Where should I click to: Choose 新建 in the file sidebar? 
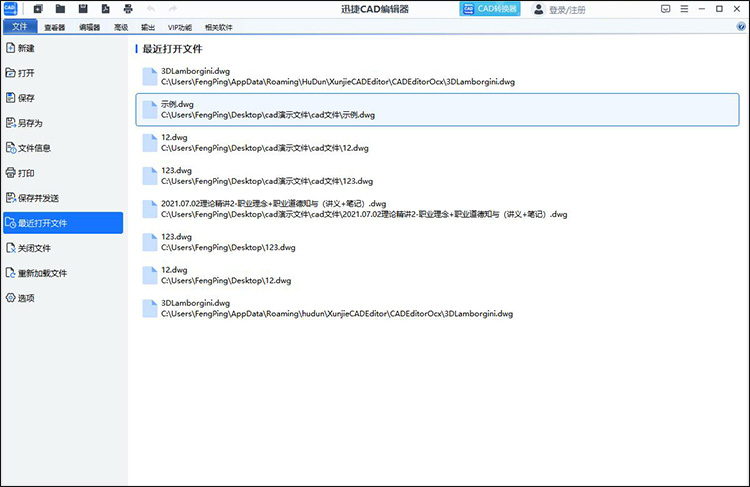[63, 48]
